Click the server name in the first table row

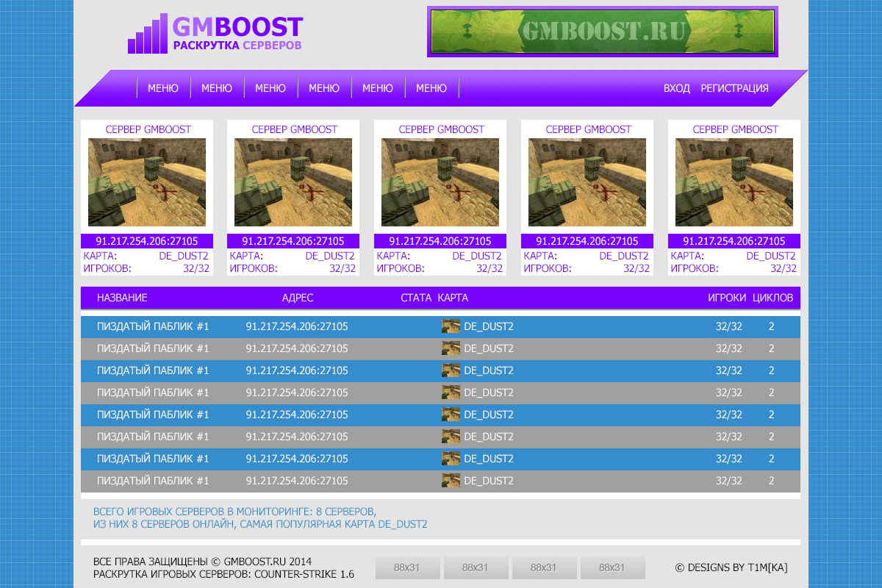(153, 326)
